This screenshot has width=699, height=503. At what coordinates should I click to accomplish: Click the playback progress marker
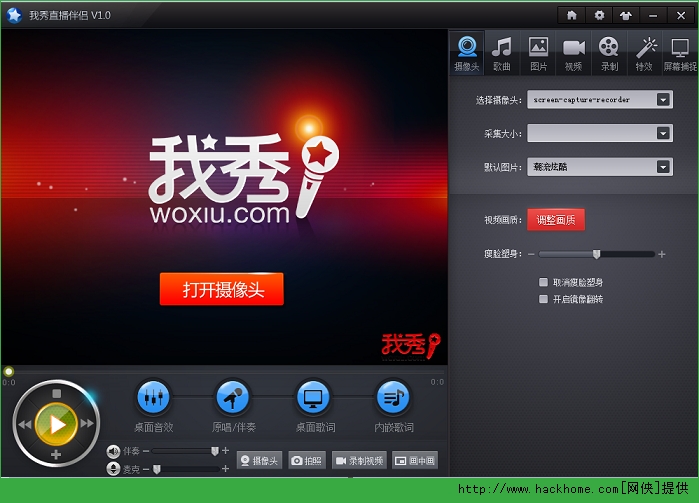point(8,371)
